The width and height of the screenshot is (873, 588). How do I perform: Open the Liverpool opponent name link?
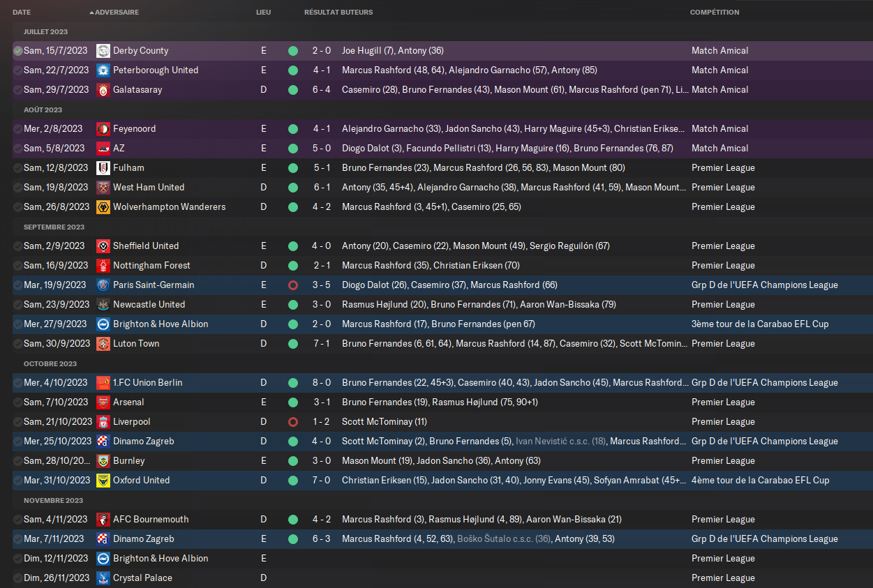point(132,422)
